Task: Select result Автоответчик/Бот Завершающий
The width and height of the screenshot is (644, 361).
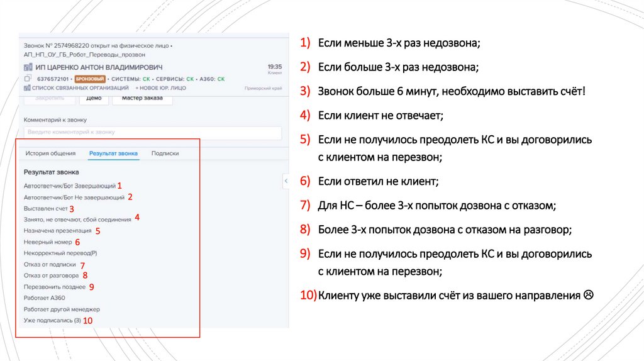Action: (69, 186)
